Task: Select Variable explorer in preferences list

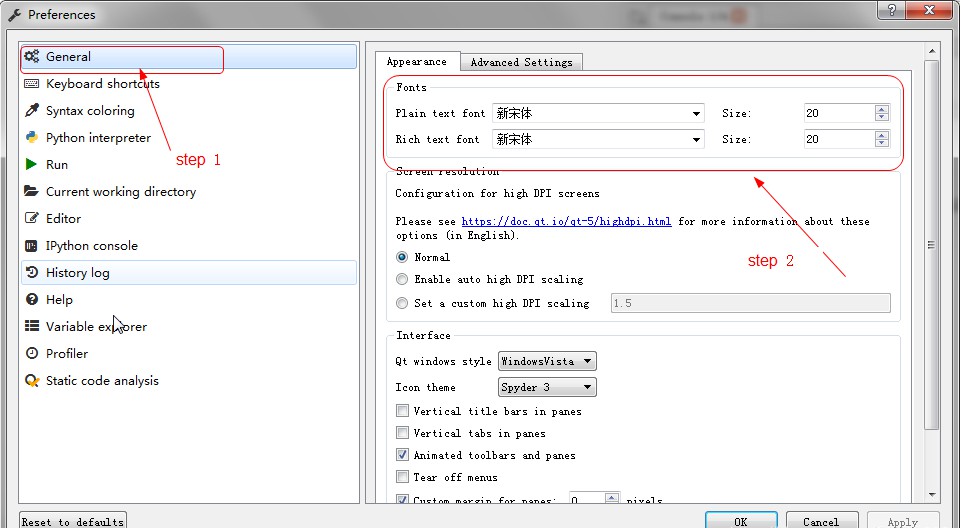Action: tap(189, 326)
